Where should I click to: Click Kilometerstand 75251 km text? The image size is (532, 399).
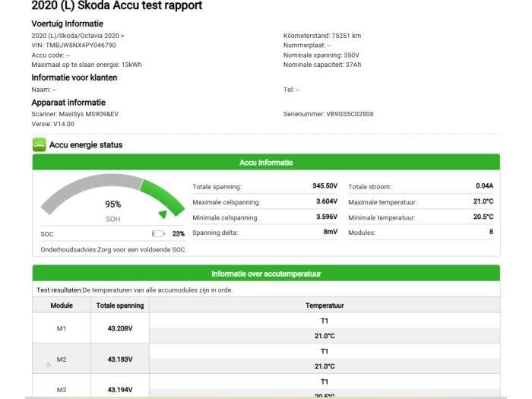click(x=322, y=36)
